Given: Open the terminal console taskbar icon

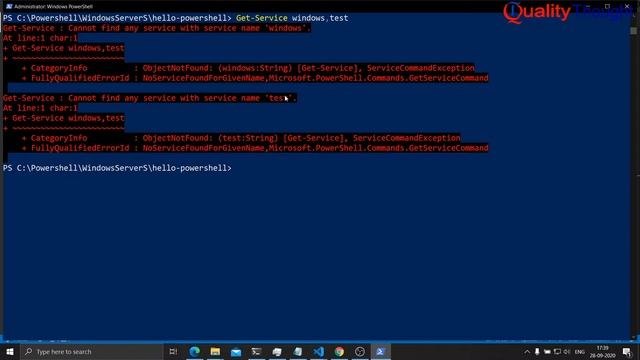Looking at the screenshot, I should click(256, 351).
